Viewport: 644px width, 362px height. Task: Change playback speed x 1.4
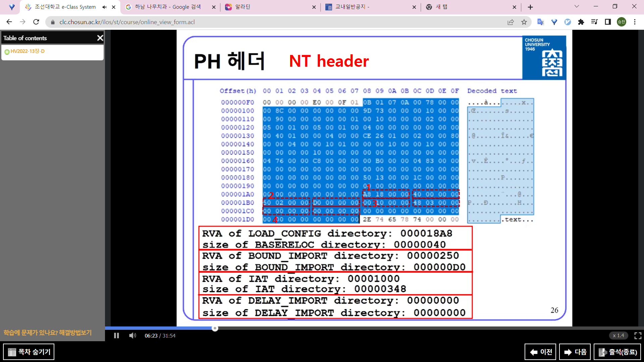pos(618,336)
